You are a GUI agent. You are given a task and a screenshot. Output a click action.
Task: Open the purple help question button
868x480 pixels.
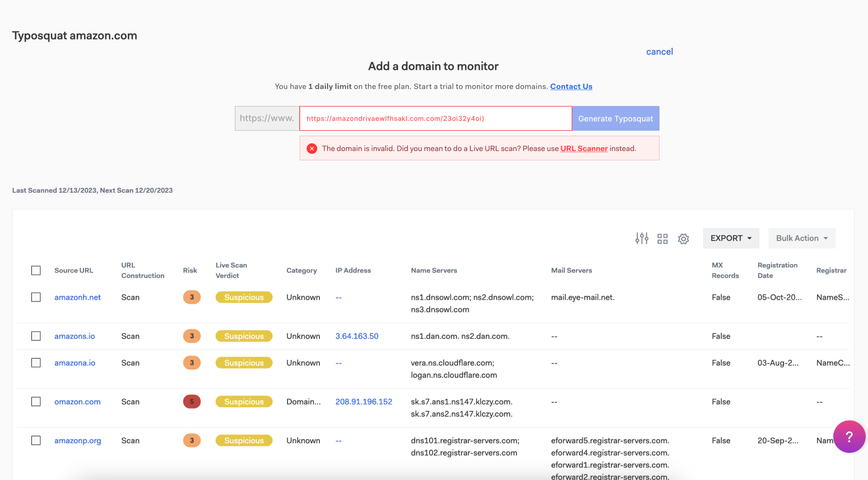coord(849,437)
